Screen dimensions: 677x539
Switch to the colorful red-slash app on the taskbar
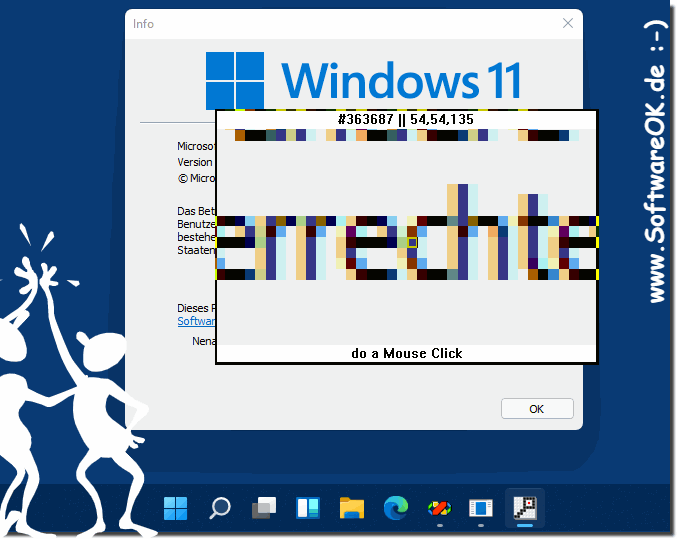point(440,508)
